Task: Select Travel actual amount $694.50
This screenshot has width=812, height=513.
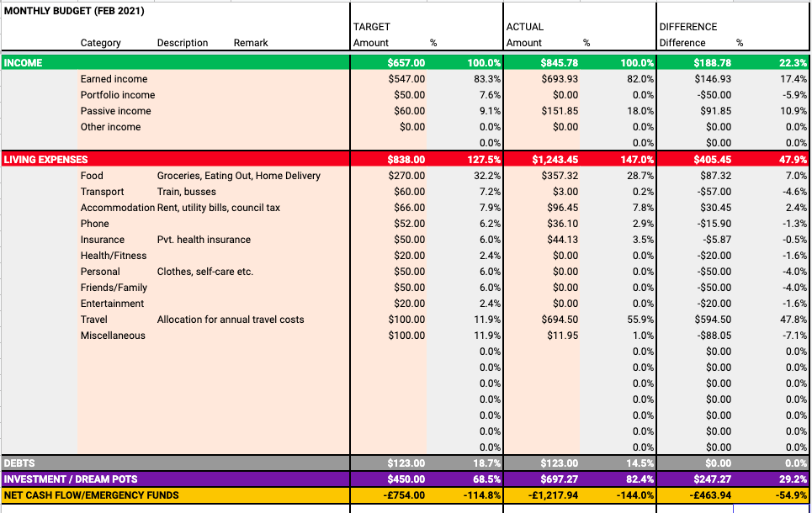Action: coord(560,320)
